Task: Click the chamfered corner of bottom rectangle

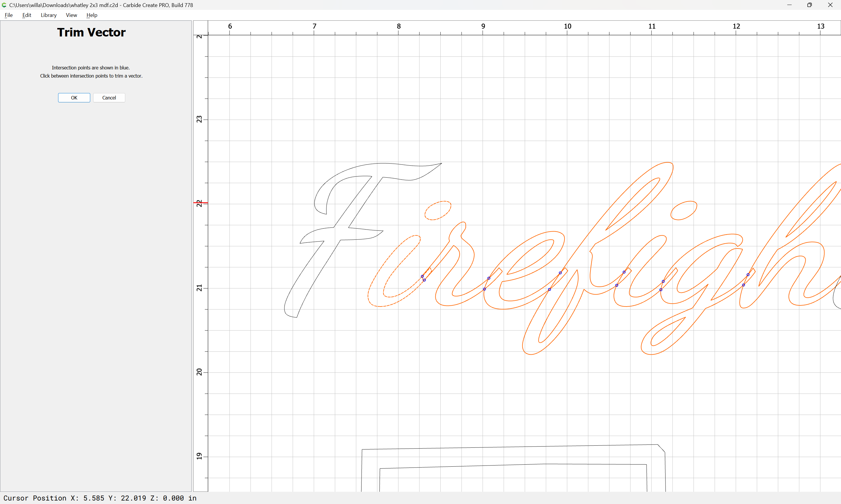Action: [x=661, y=448]
